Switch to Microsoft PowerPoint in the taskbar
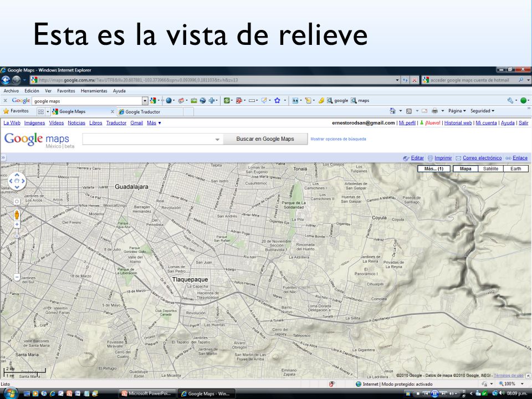Viewport: 532px width, 399px height. pos(147,393)
